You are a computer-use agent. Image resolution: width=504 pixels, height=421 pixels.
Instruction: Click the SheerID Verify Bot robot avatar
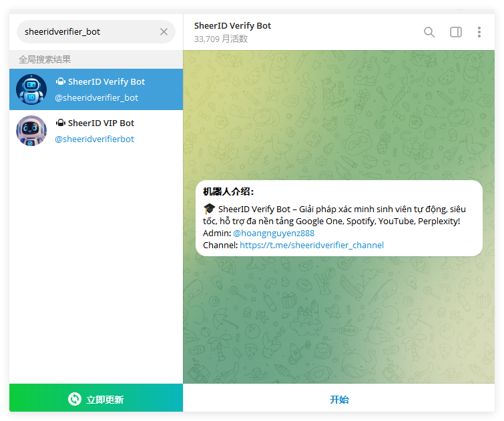point(31,89)
